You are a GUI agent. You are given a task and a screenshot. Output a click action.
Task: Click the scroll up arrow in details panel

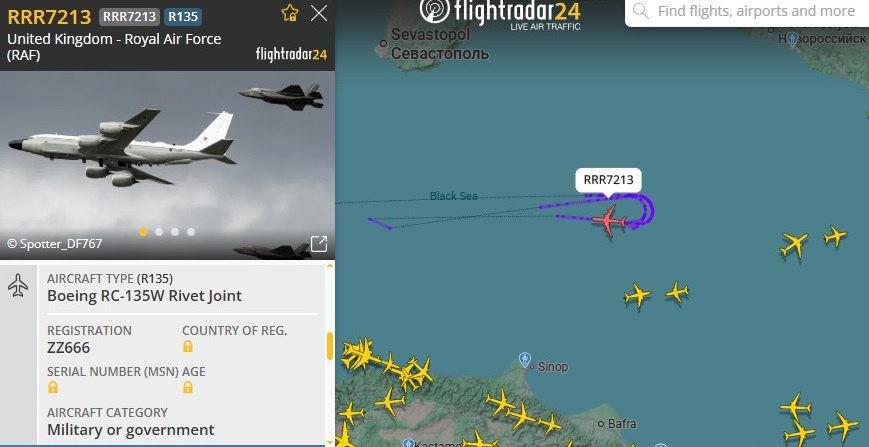330,266
